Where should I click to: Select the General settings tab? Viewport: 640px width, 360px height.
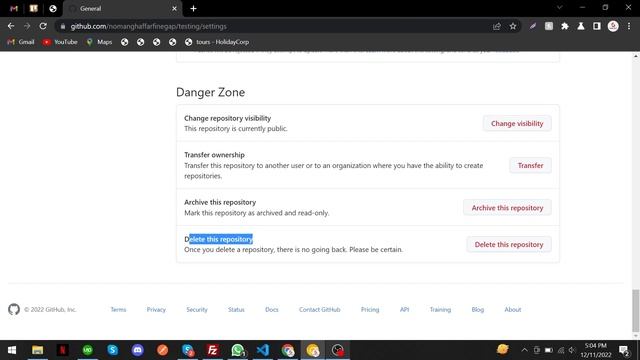pyautogui.click(x=122, y=9)
